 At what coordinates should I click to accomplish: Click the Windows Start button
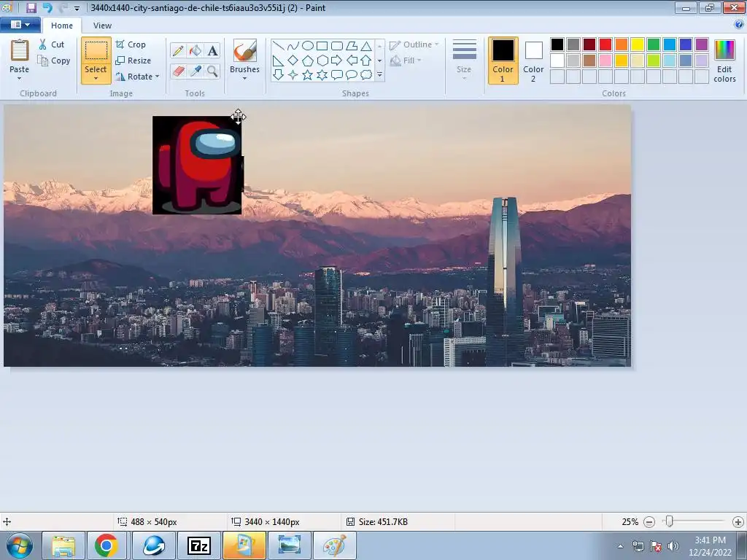[x=20, y=545]
